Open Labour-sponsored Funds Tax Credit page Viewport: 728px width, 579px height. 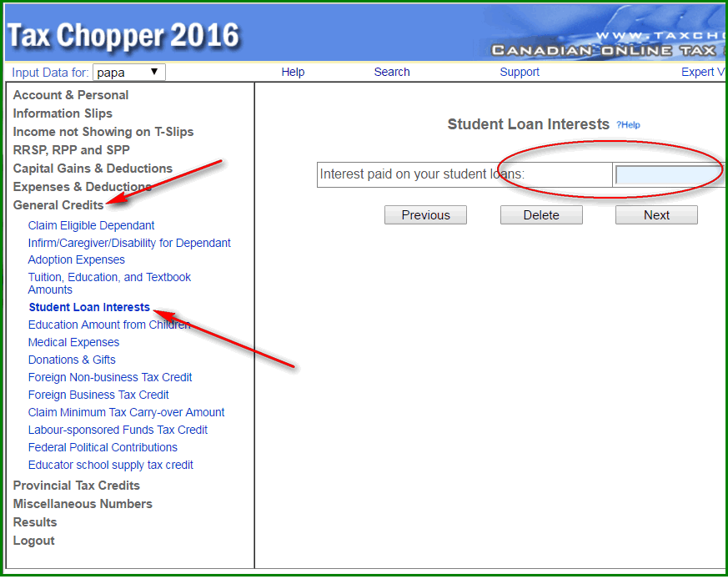point(118,430)
